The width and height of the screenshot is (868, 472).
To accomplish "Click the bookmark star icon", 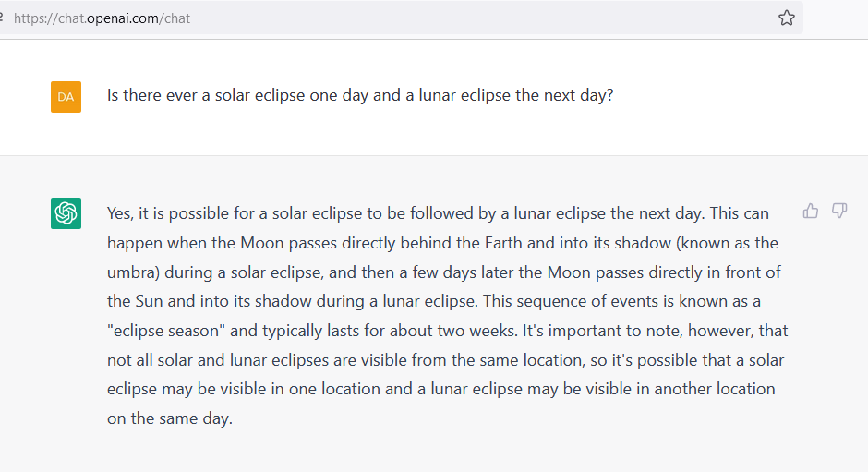I will (x=786, y=18).
